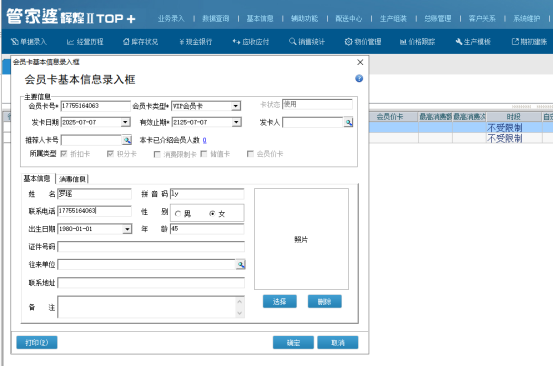Expand the 会员卡类型 dropdown
The image size is (553, 366).
click(x=236, y=106)
